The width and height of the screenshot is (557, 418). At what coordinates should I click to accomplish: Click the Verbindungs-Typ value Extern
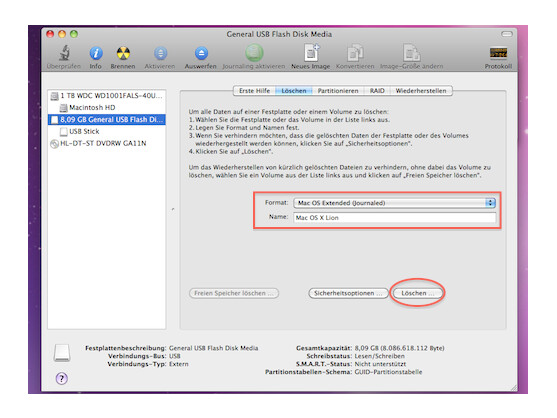coord(178,364)
